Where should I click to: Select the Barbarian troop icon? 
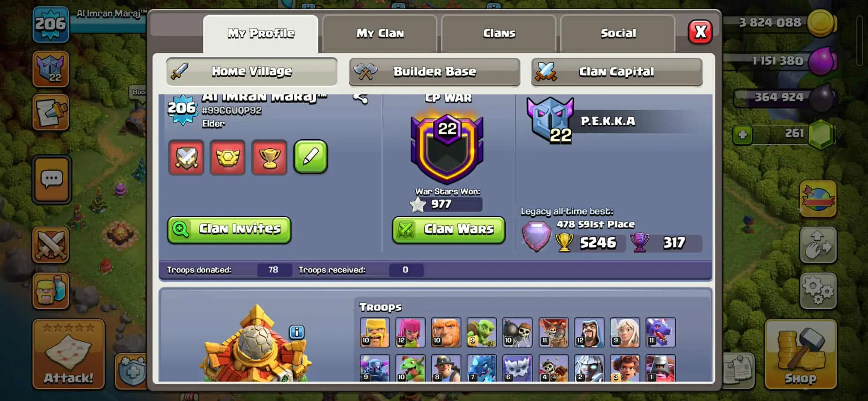(375, 332)
